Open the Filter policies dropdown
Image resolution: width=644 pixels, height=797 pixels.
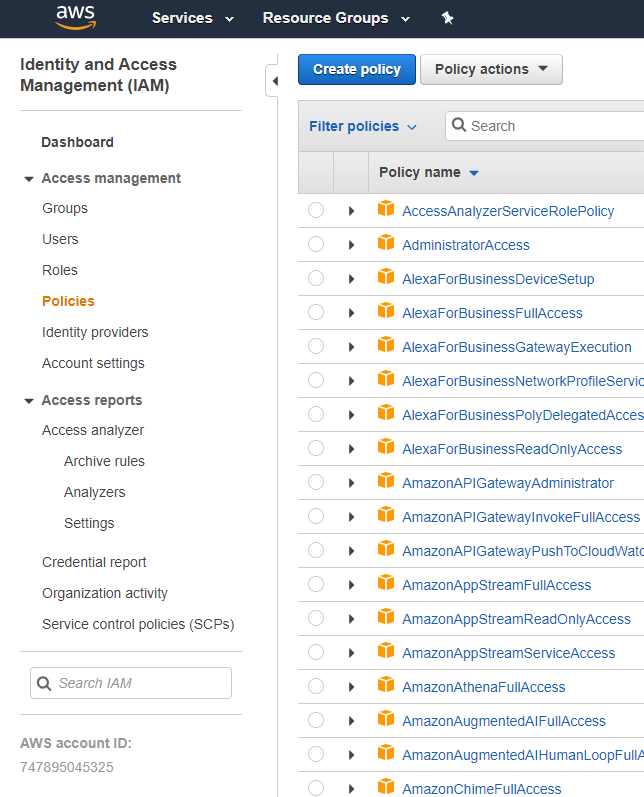(363, 126)
